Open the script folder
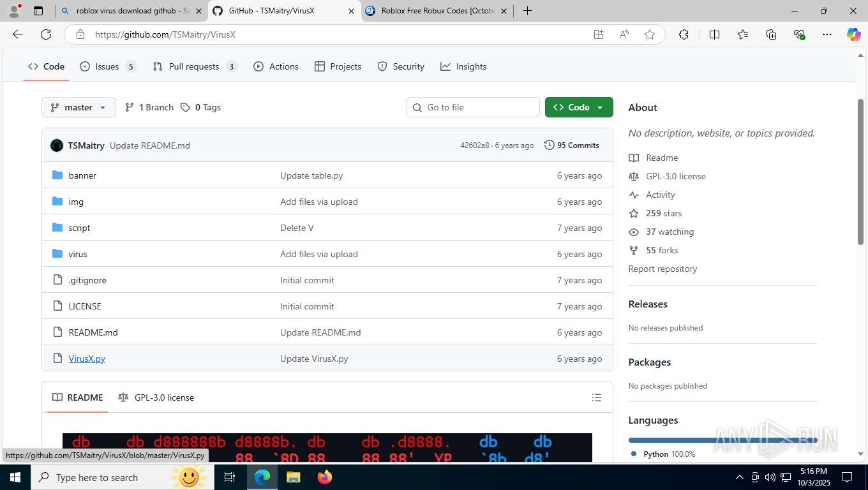The width and height of the screenshot is (868, 490). coord(79,228)
